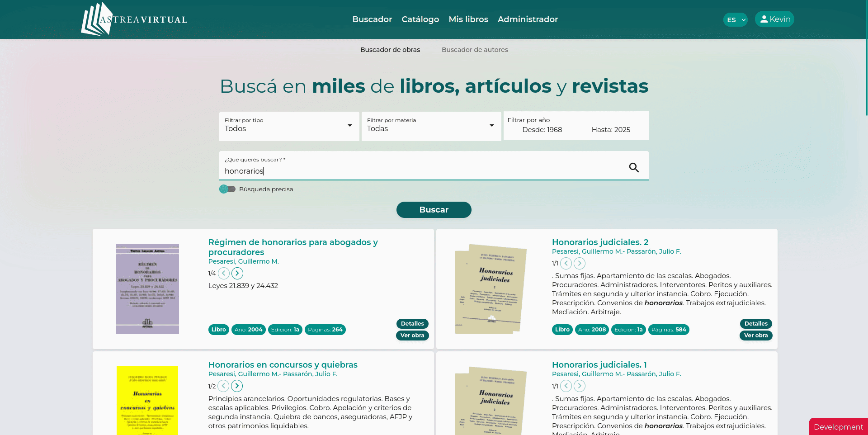The image size is (868, 435).
Task: Open title Honorarios judiciales. 2
Action: 600,242
